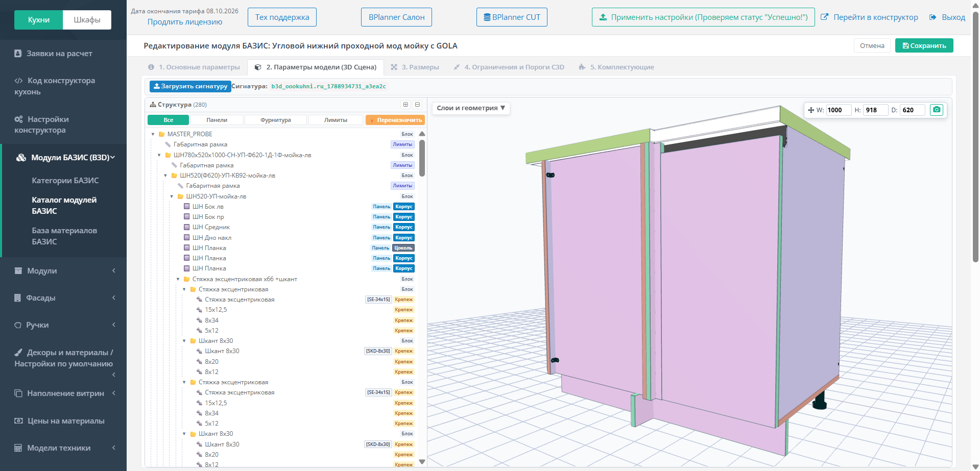
Task: Collapse the MASTER_PROBE tree node
Action: tap(153, 134)
